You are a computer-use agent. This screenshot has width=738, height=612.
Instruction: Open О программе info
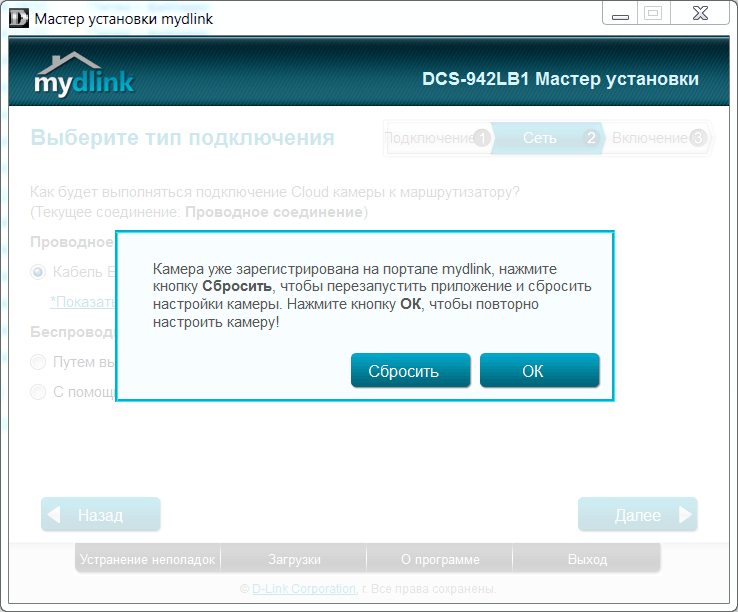[x=440, y=559]
